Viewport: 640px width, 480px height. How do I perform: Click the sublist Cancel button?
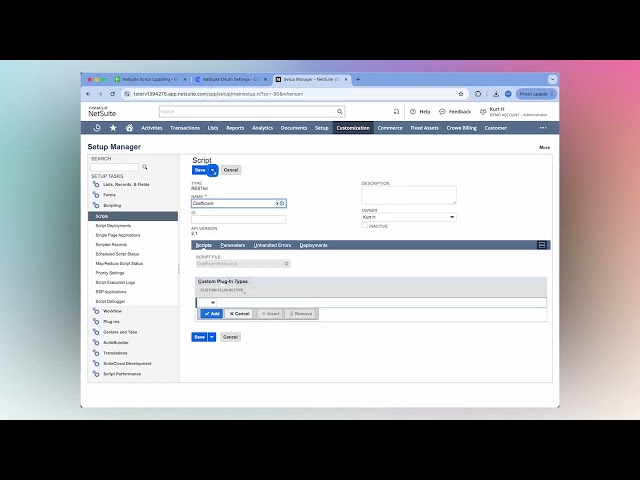(x=239, y=314)
